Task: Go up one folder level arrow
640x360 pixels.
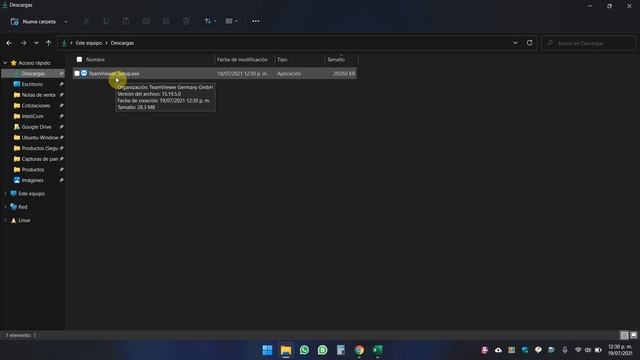Action: point(49,43)
